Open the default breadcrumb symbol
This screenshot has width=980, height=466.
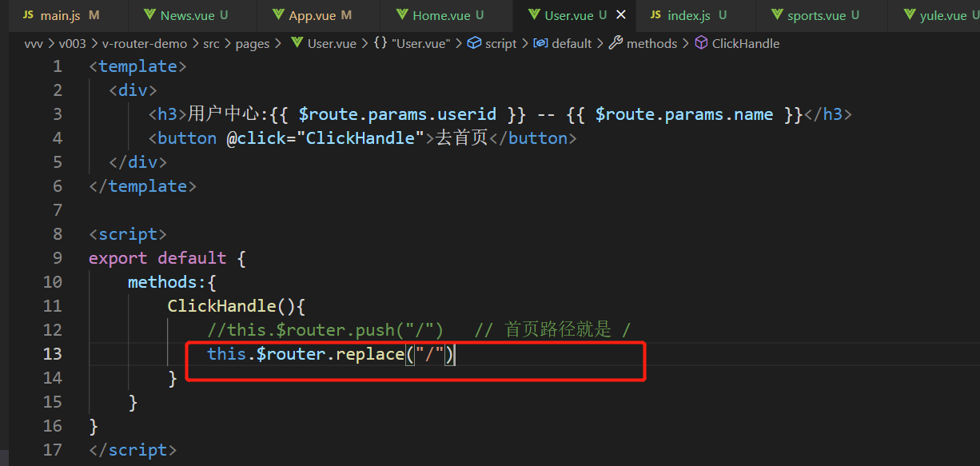click(x=563, y=43)
